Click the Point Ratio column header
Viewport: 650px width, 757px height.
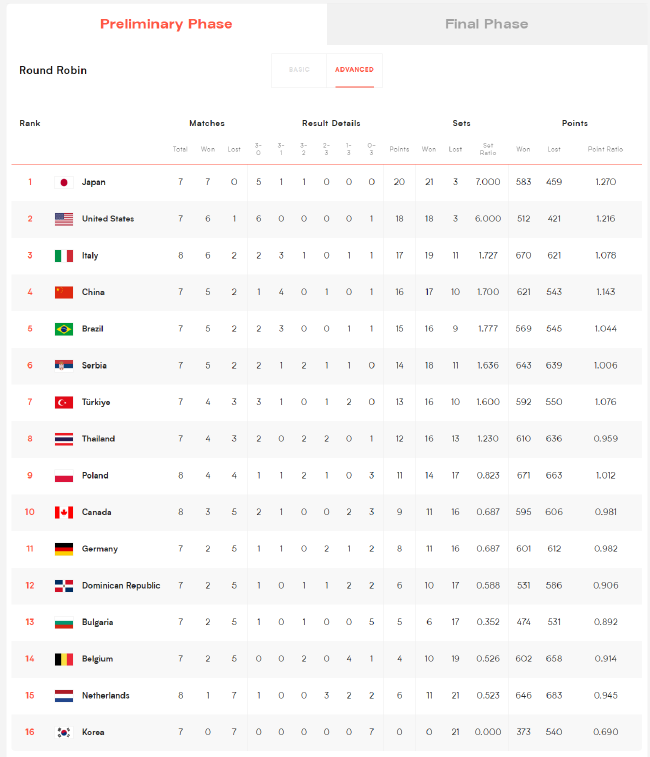click(605, 149)
